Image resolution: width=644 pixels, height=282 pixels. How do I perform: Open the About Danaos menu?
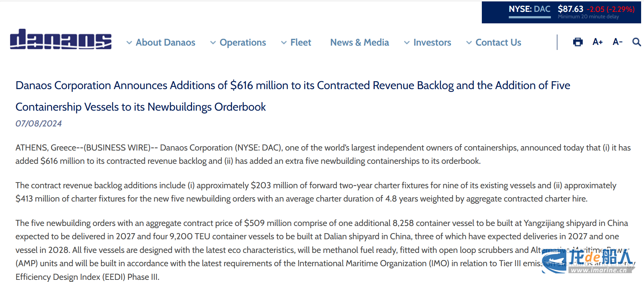165,42
